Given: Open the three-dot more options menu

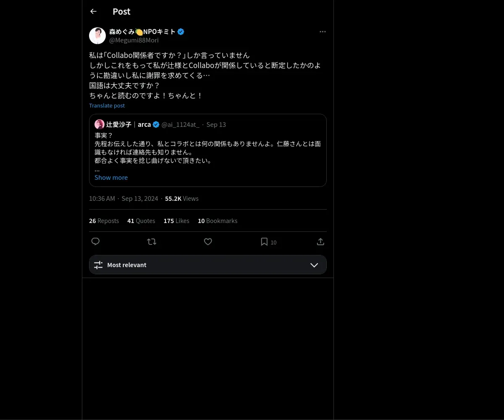Looking at the screenshot, I should pyautogui.click(x=323, y=31).
